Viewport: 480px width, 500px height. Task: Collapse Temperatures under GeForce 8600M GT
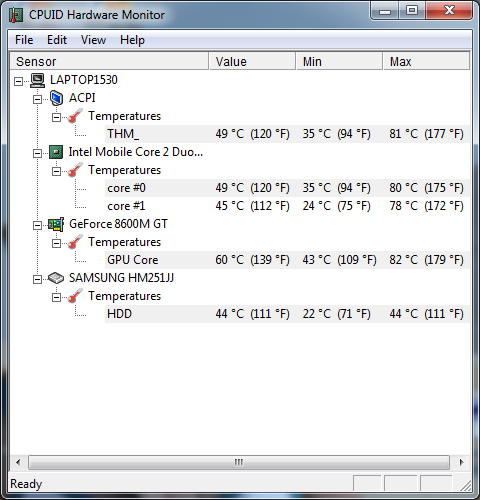click(57, 243)
